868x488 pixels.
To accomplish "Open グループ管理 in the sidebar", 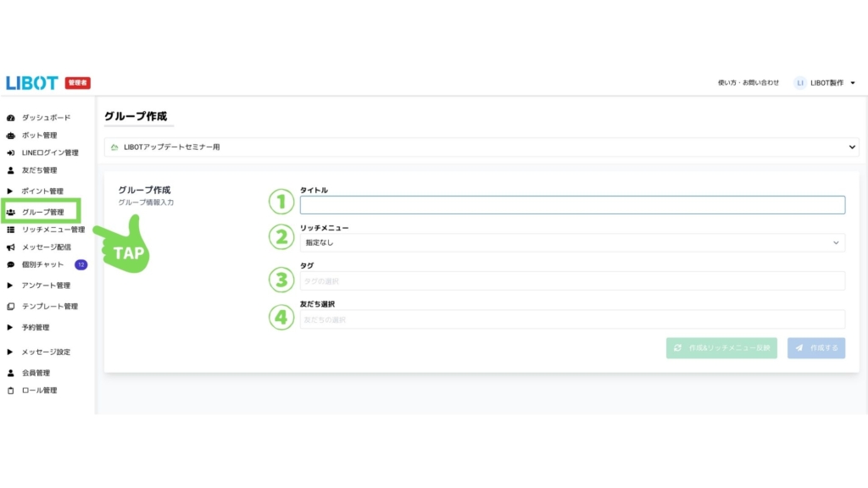I will pyautogui.click(x=42, y=212).
